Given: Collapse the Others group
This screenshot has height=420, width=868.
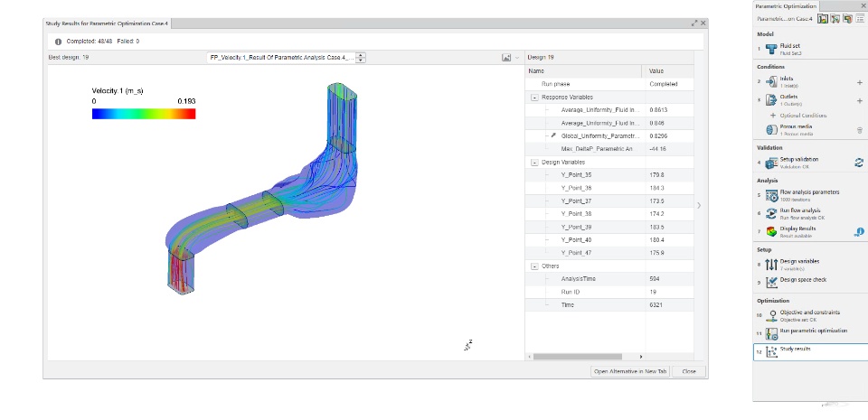Looking at the screenshot, I should pos(534,266).
